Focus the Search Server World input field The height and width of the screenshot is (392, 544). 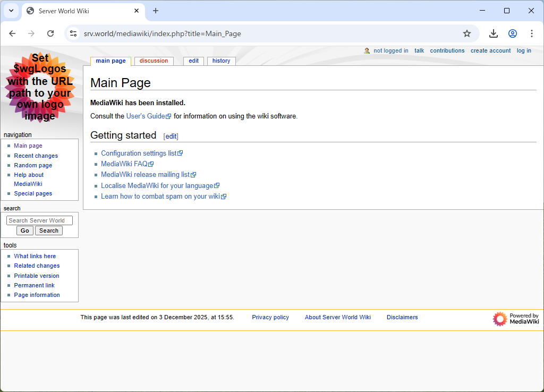pos(39,220)
